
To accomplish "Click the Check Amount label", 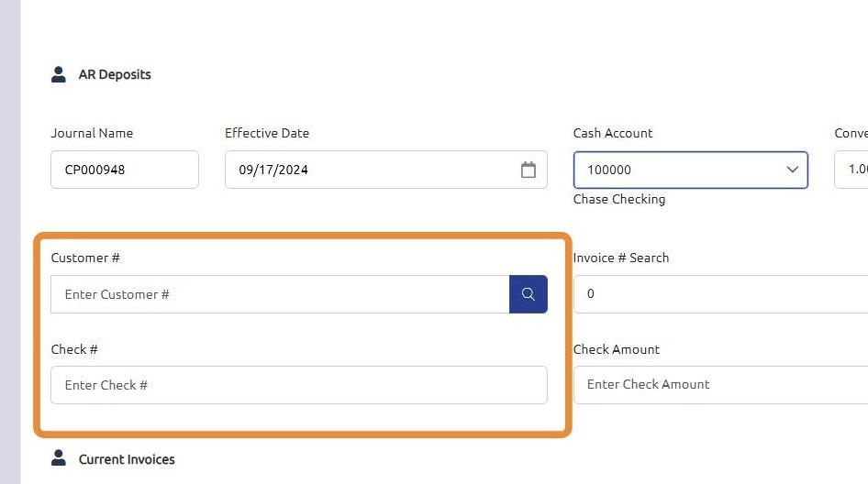I will (x=617, y=349).
